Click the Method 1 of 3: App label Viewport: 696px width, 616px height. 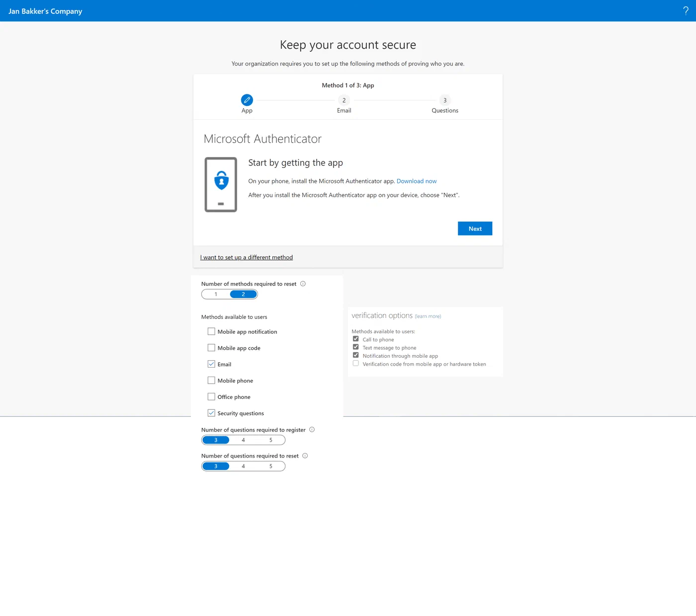348,85
